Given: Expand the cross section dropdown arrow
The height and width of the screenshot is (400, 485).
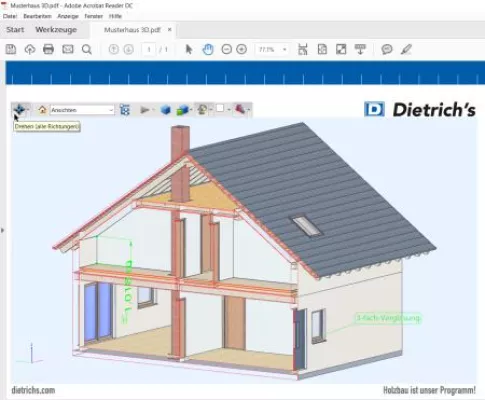Looking at the screenshot, I should pyautogui.click(x=249, y=110).
